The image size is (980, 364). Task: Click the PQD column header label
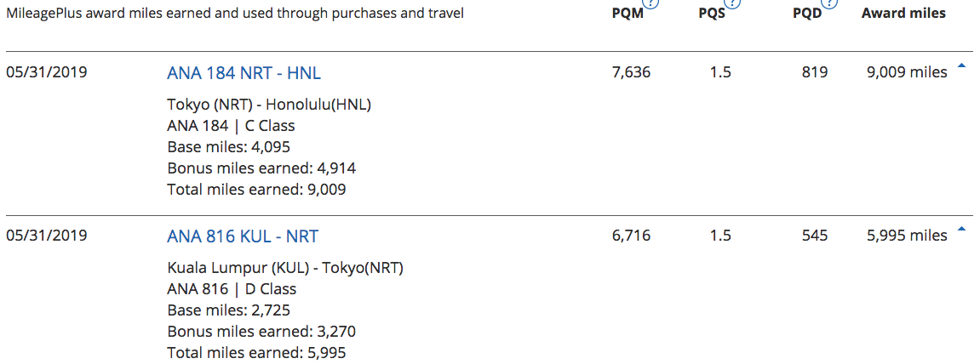click(x=808, y=14)
